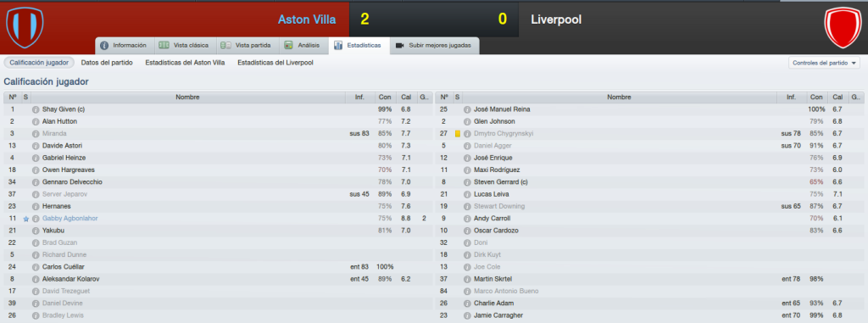Click yellow card icon for Dmytro Chygrynskyi

coord(457,133)
